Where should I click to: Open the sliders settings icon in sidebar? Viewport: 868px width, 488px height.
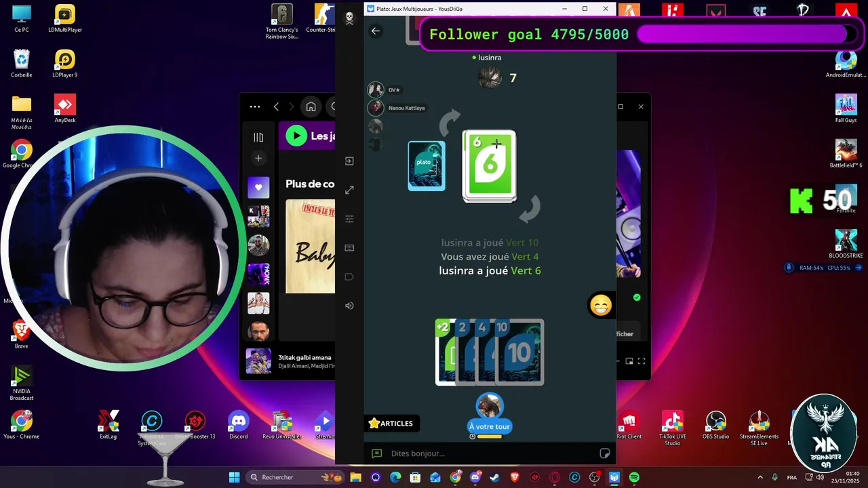tap(349, 219)
